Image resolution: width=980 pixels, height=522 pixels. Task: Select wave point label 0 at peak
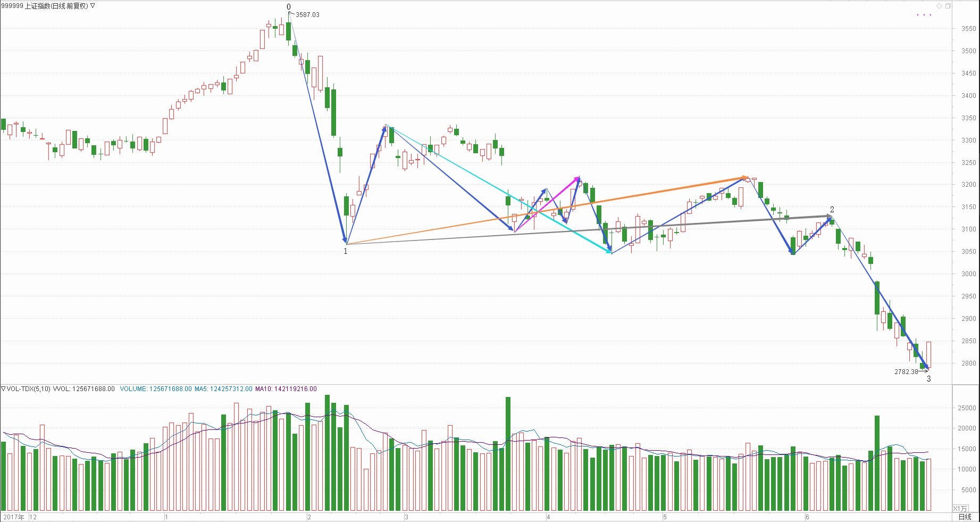pyautogui.click(x=289, y=7)
